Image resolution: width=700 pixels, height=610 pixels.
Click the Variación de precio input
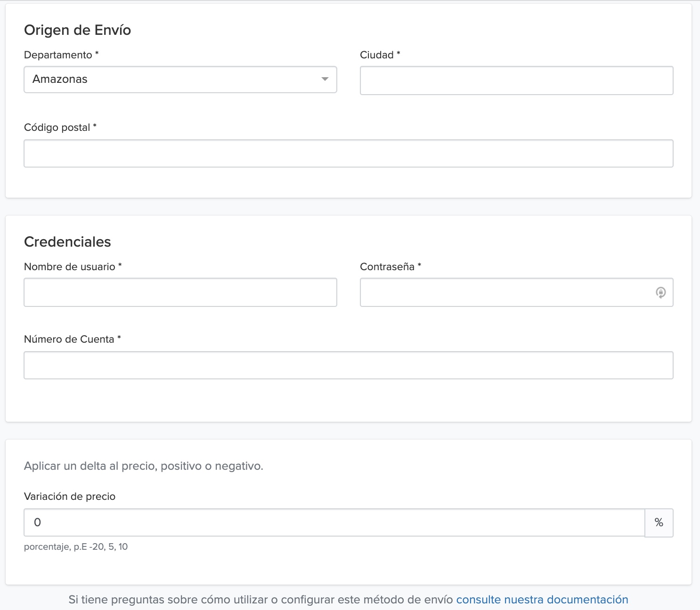(x=334, y=522)
